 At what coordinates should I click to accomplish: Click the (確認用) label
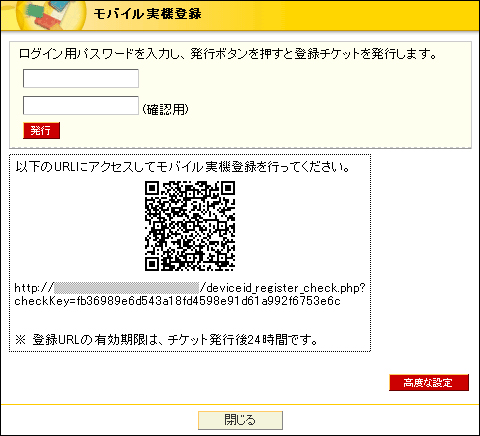pos(166,109)
